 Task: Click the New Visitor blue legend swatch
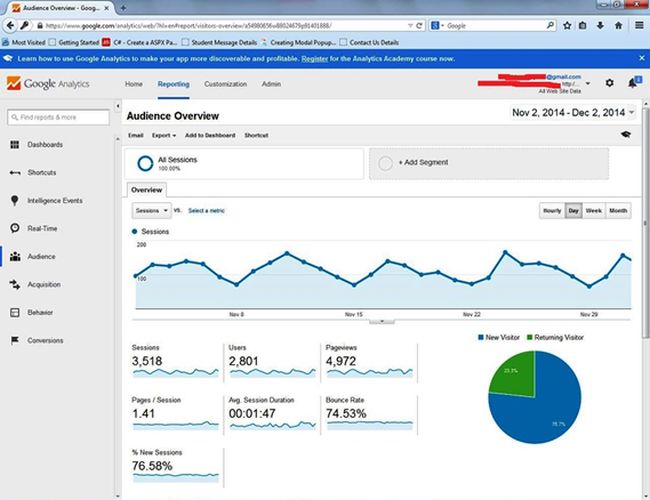[x=481, y=337]
